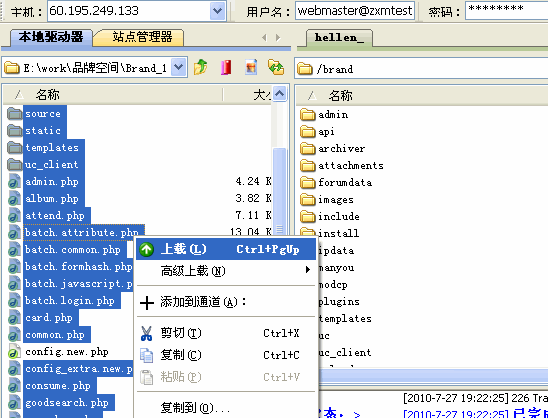The height and width of the screenshot is (418, 548).
Task: Click the scissors cut icon in context menu
Action: (x=146, y=333)
